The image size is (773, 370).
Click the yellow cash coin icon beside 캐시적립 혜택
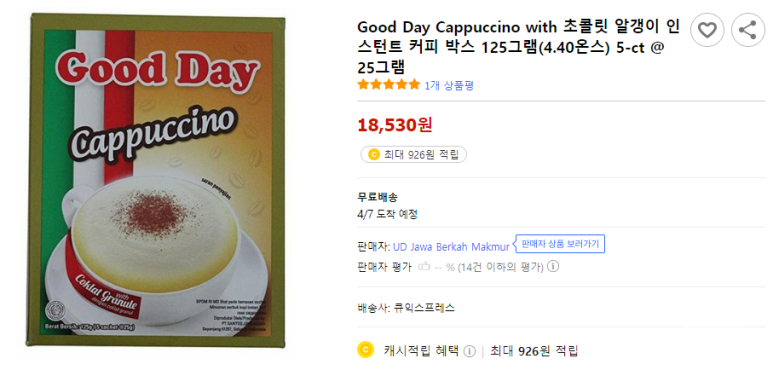365,350
